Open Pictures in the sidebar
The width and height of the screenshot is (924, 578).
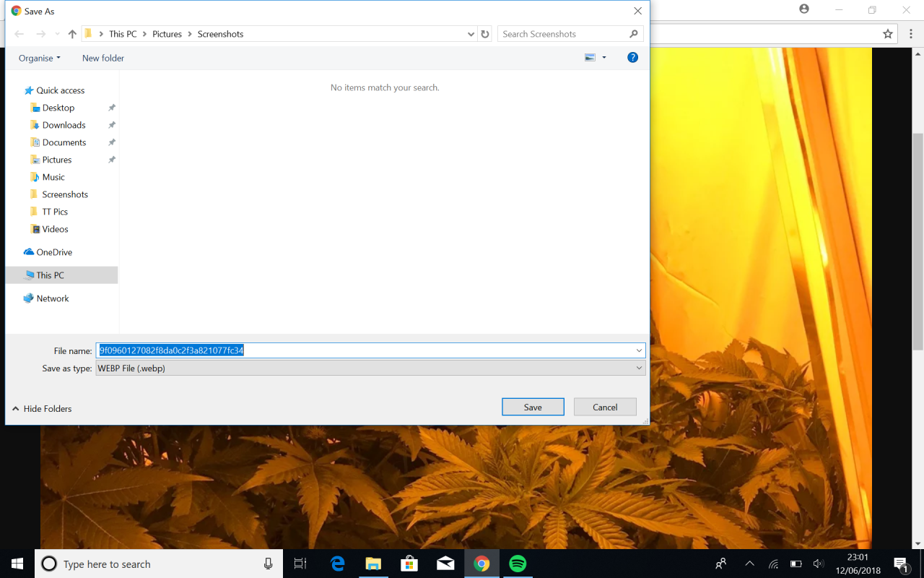tap(57, 160)
